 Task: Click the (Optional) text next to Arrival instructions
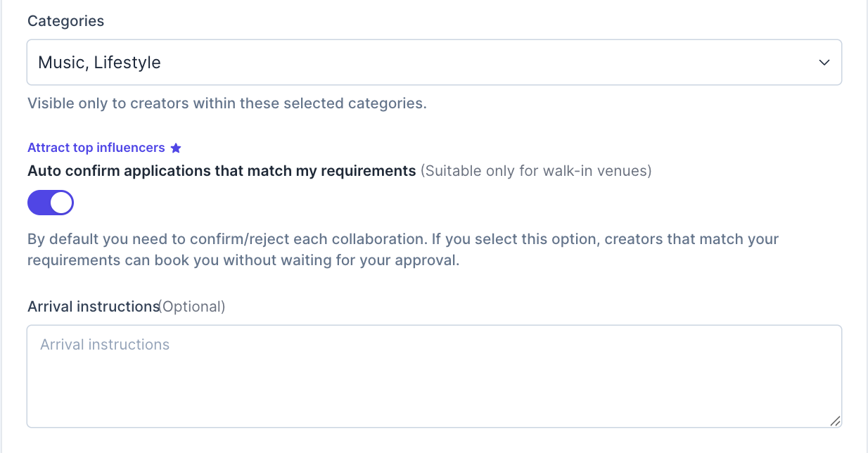point(192,307)
